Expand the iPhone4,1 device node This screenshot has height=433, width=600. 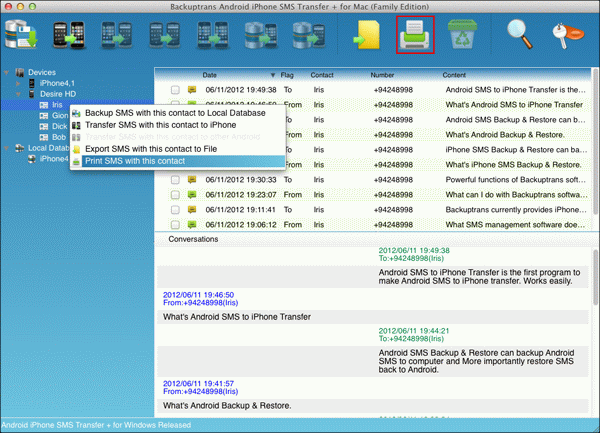click(x=18, y=83)
